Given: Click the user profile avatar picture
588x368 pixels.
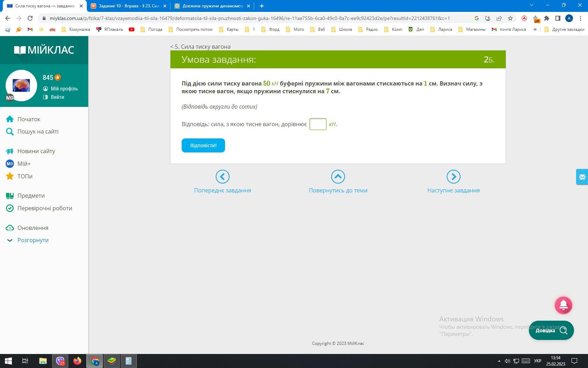Looking at the screenshot, I should tap(21, 86).
